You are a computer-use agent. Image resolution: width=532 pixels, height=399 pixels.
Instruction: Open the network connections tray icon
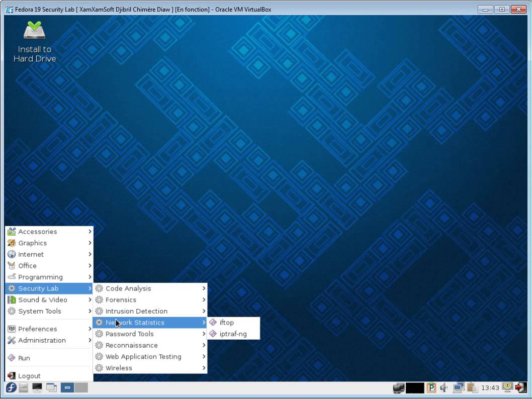459,387
